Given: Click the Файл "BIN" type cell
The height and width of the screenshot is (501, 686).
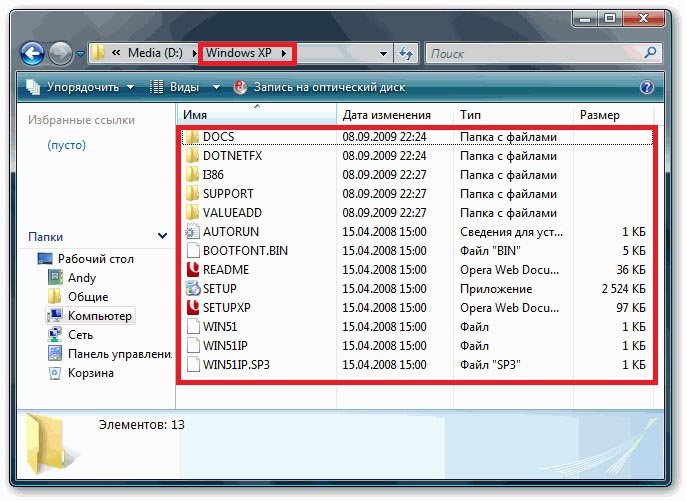Looking at the screenshot, I should 490,251.
